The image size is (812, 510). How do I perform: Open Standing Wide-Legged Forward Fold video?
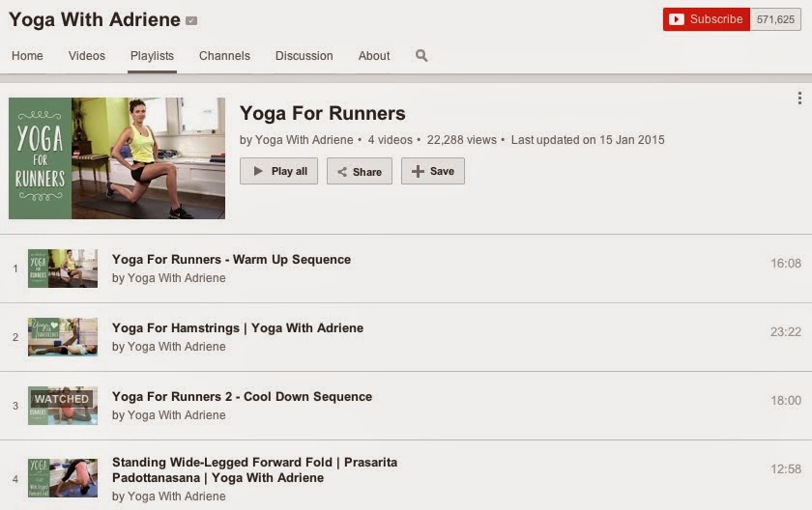255,469
